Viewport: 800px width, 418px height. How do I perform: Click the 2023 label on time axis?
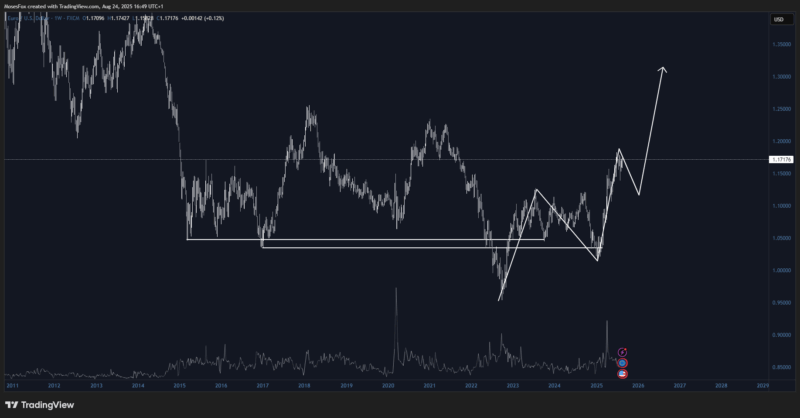click(512, 384)
